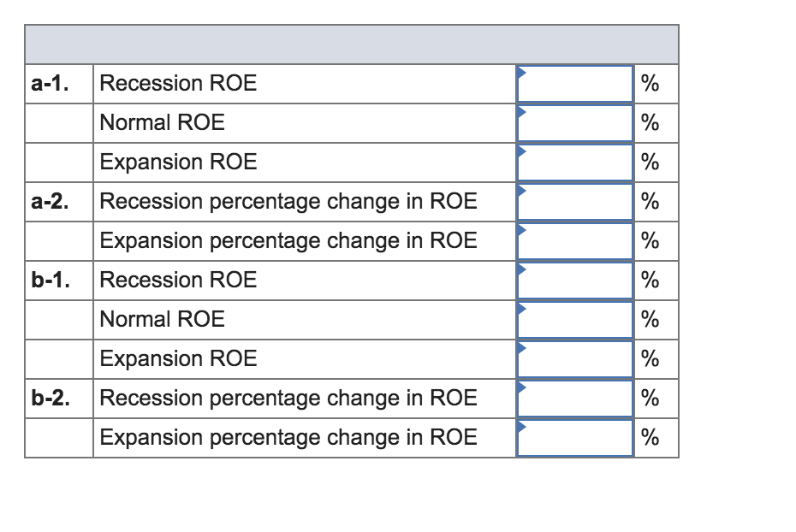Click the Recession ROE input field for a-1

tap(573, 83)
